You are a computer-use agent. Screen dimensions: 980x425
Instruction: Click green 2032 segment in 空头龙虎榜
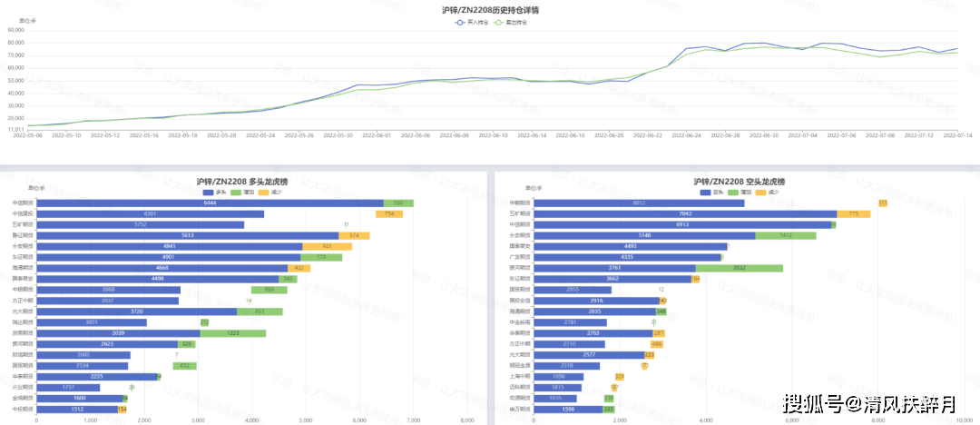tap(739, 268)
